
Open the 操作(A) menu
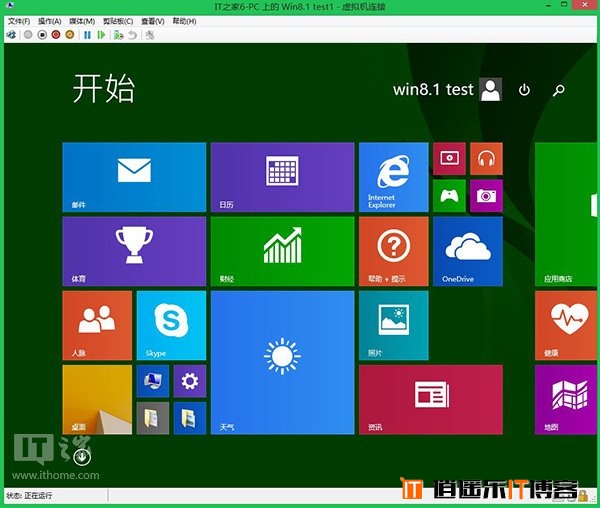coord(50,21)
